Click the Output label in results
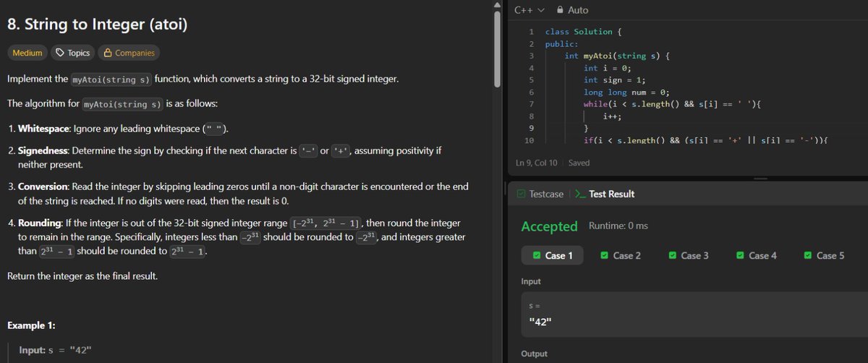 535,354
